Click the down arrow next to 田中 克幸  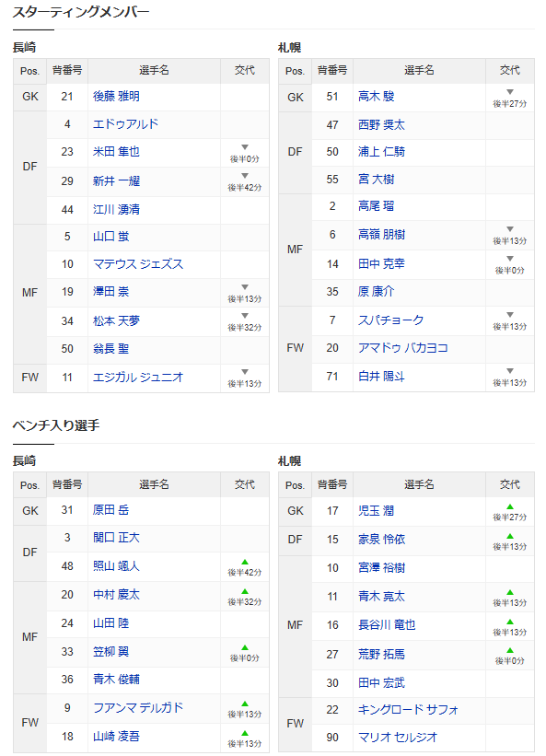[510, 259]
